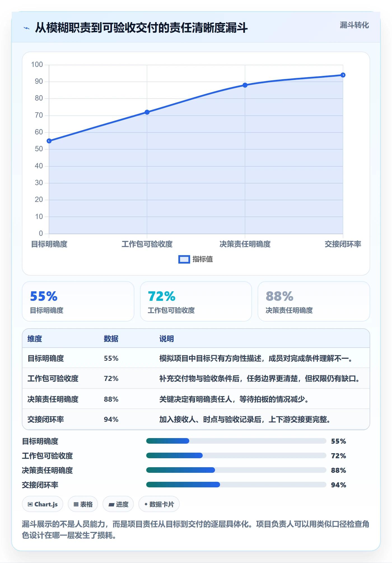The width and height of the screenshot is (392, 563).
Task: Click the 目标明确度 progress bar
Action: 236,441
